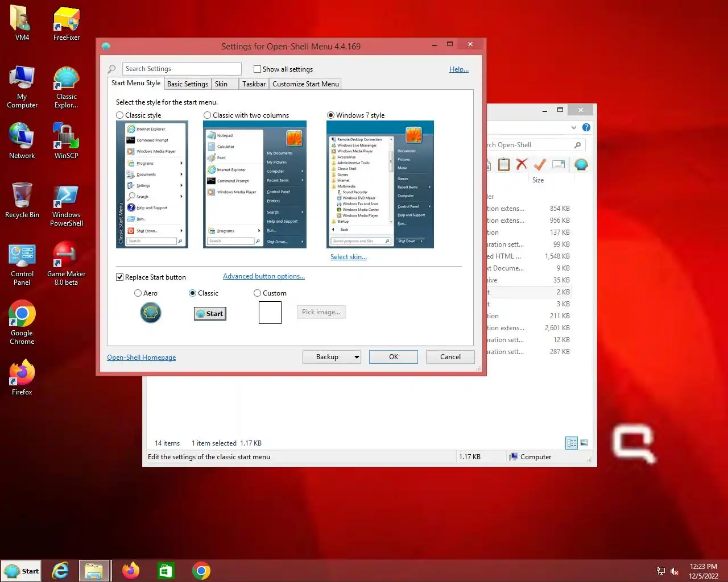Click the Classic style preview thumbnail

(x=152, y=184)
